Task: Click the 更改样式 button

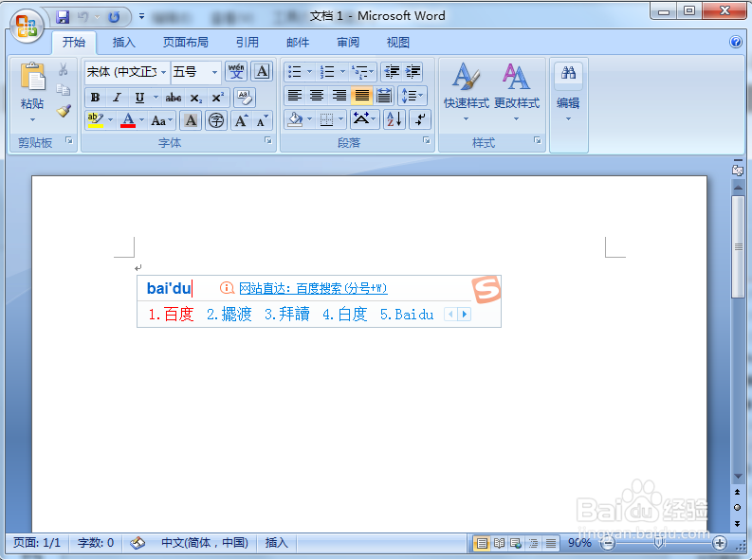Action: (517, 92)
